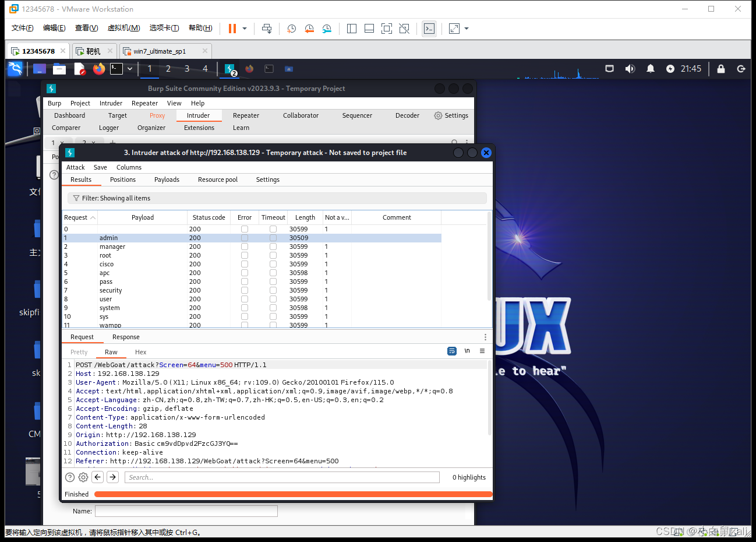
Task: Toggle Timeout checkbox in pass row
Action: coord(273,281)
